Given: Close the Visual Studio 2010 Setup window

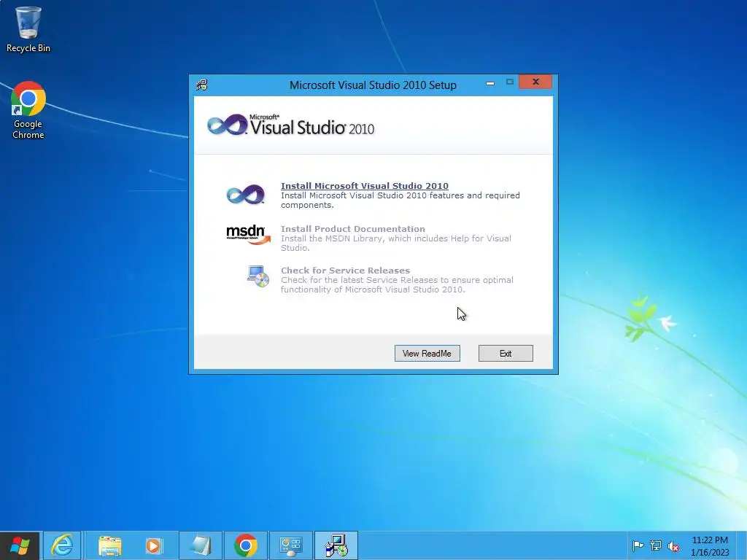Looking at the screenshot, I should tap(535, 82).
